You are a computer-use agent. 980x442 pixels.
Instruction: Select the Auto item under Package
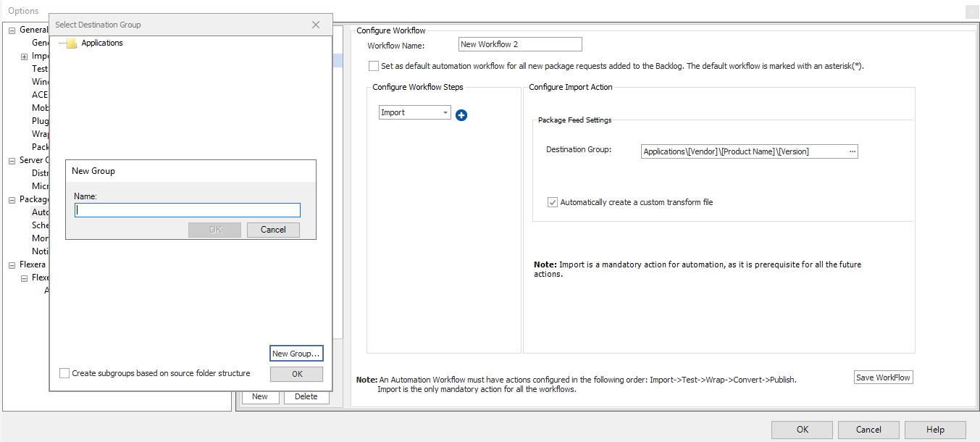[x=40, y=213]
